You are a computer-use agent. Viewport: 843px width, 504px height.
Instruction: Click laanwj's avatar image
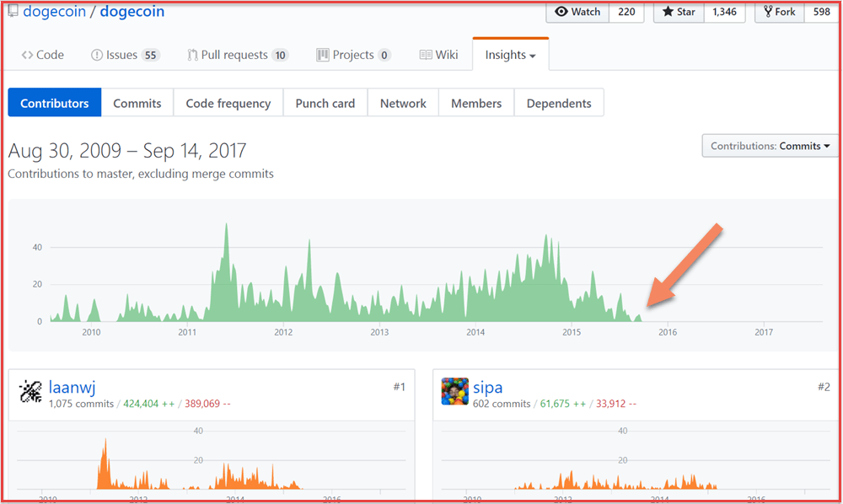[30, 391]
